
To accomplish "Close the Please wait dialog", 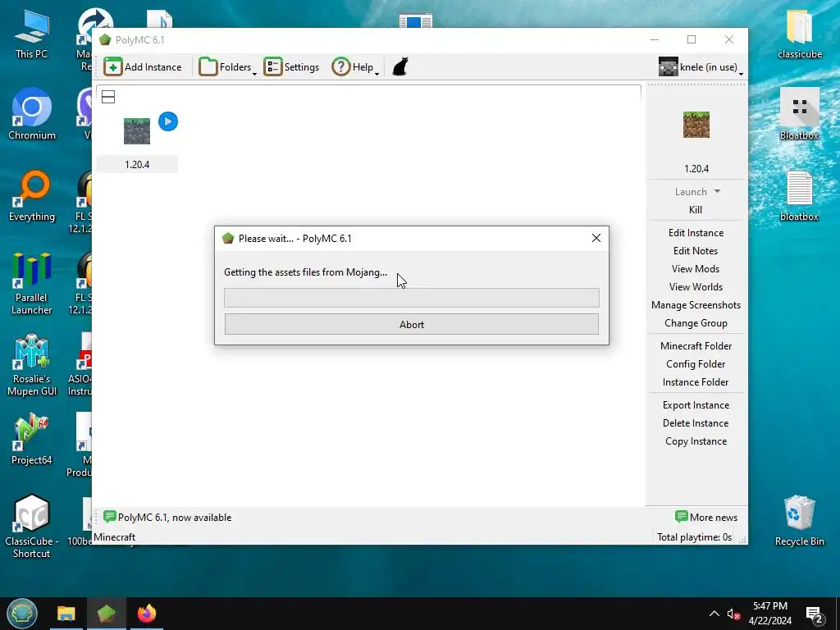I will [596, 238].
